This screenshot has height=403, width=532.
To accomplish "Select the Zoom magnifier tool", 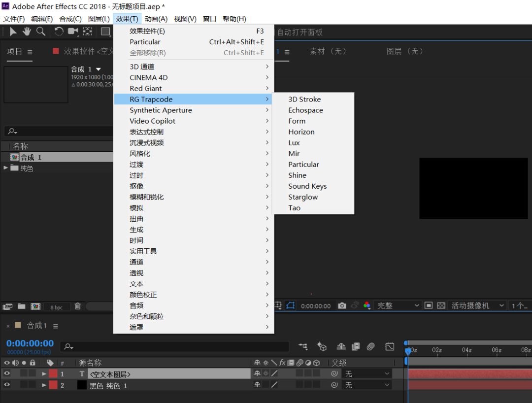I will [41, 32].
